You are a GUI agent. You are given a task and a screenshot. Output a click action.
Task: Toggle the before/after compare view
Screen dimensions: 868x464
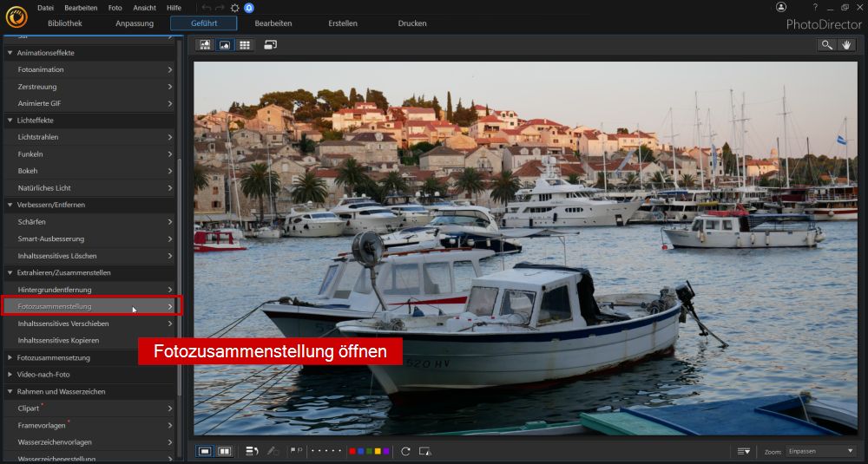tap(225, 451)
